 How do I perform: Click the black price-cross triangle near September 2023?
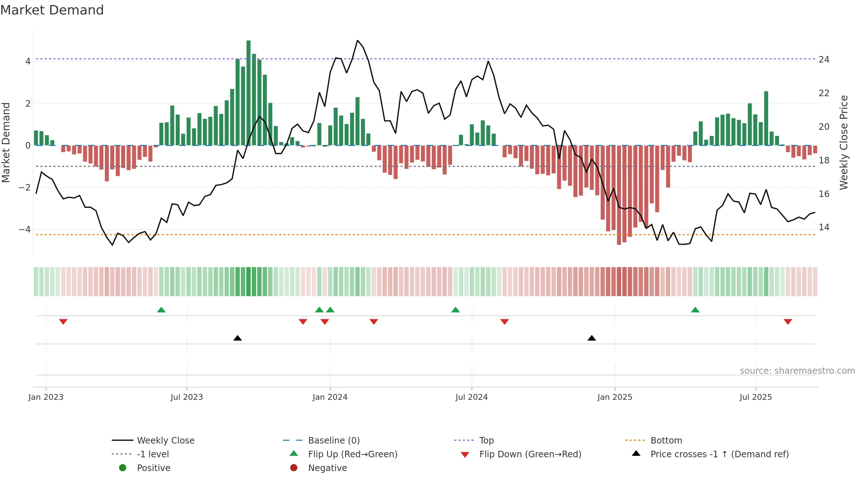point(238,338)
